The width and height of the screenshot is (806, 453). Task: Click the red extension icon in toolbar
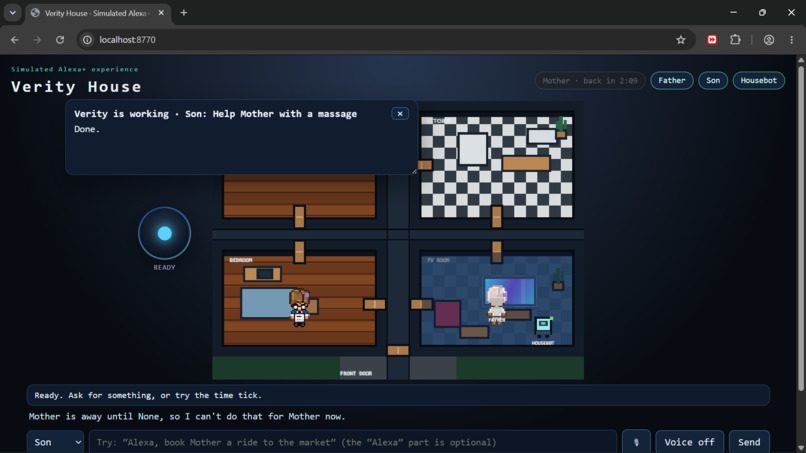712,40
